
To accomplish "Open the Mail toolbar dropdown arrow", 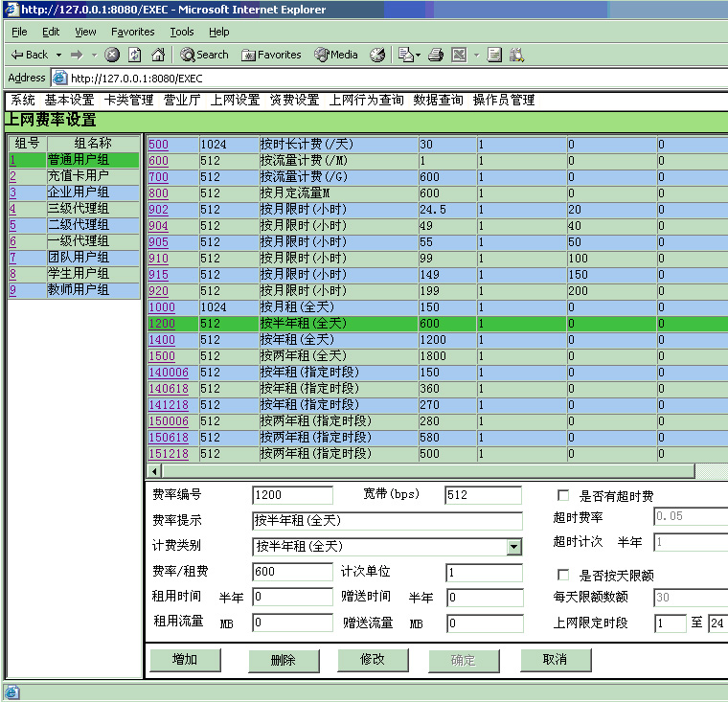I will click(418, 55).
